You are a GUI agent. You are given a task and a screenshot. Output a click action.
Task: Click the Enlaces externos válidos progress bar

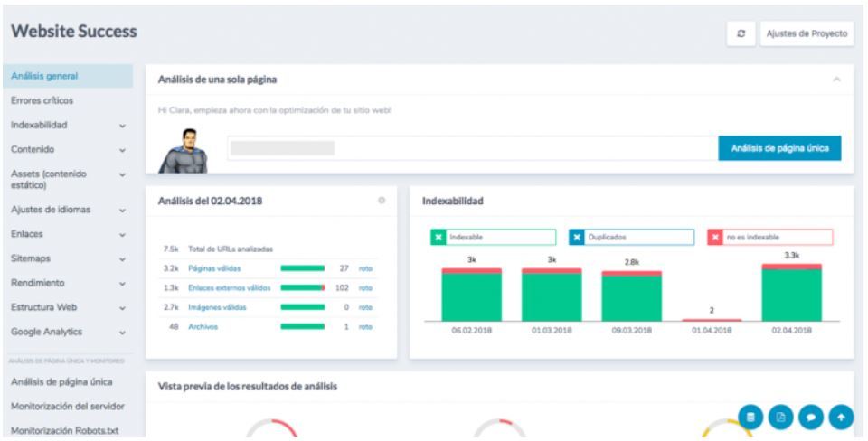coord(303,287)
